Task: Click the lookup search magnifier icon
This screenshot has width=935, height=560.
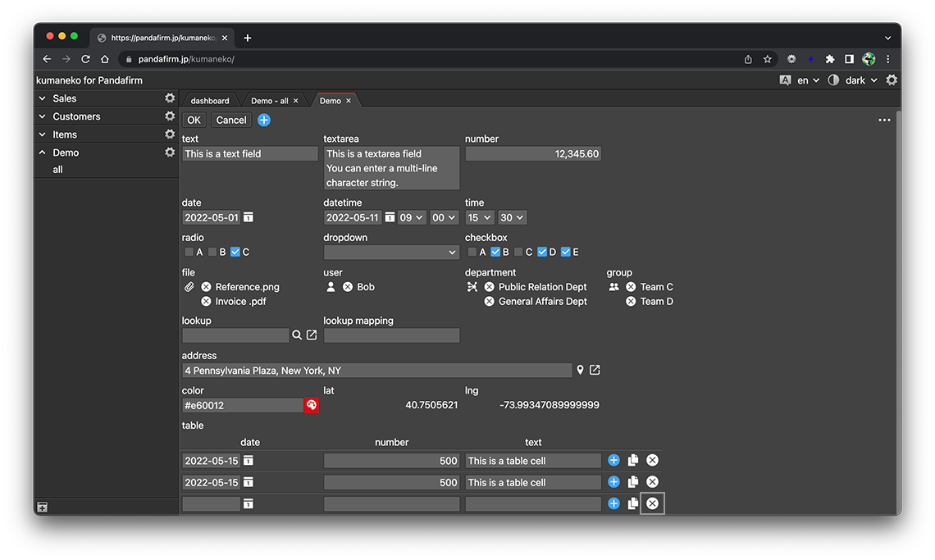Action: coord(297,335)
